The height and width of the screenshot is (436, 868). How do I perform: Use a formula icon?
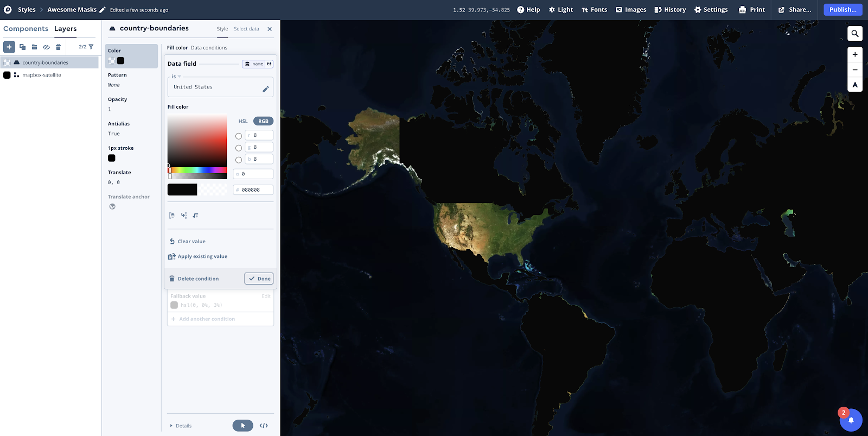click(x=196, y=216)
